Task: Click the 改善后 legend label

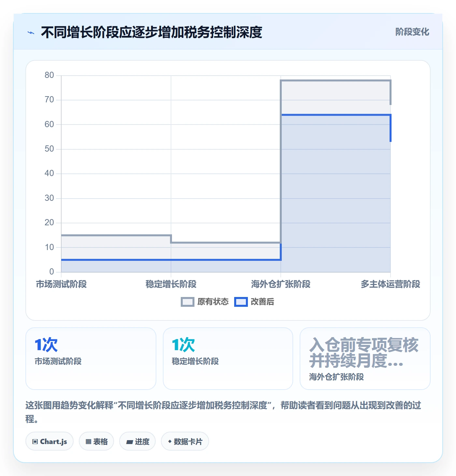Action: click(x=262, y=302)
